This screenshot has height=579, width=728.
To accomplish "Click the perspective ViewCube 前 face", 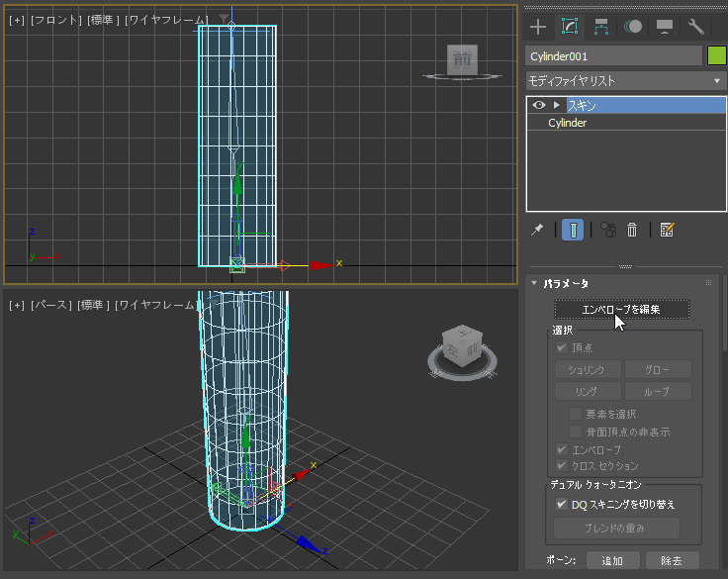I will pyautogui.click(x=473, y=350).
